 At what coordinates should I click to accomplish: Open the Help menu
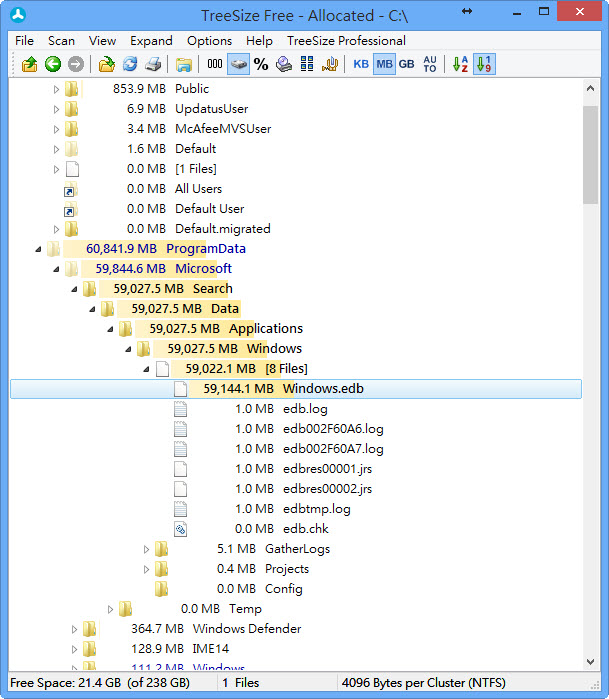pyautogui.click(x=259, y=41)
